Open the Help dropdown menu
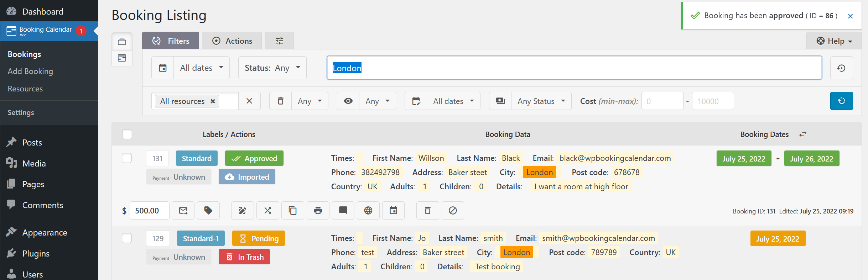The image size is (868, 280). point(834,41)
